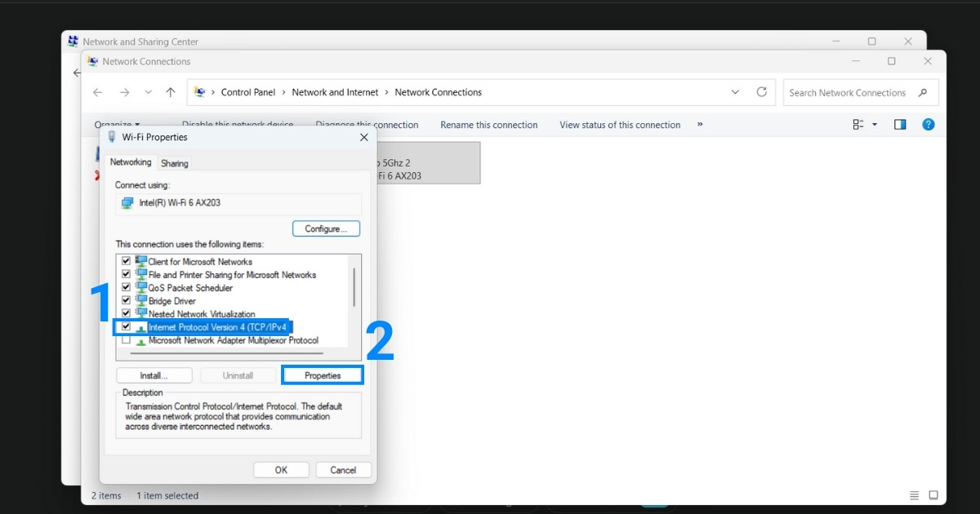Click the Search Network Connections field
The image size is (980, 514).
[848, 93]
